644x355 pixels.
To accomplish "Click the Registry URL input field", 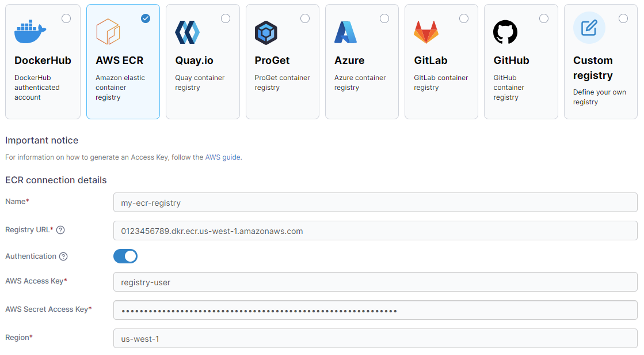I will pos(375,231).
